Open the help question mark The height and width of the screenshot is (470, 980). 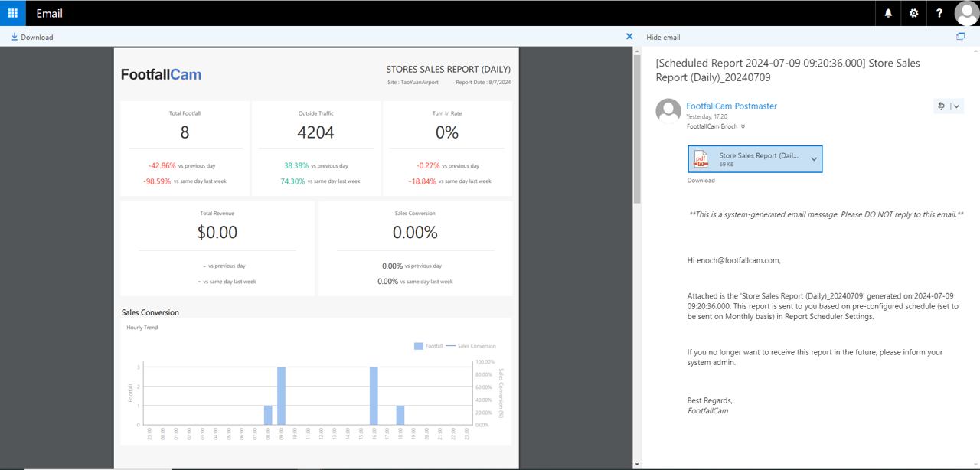coord(939,13)
